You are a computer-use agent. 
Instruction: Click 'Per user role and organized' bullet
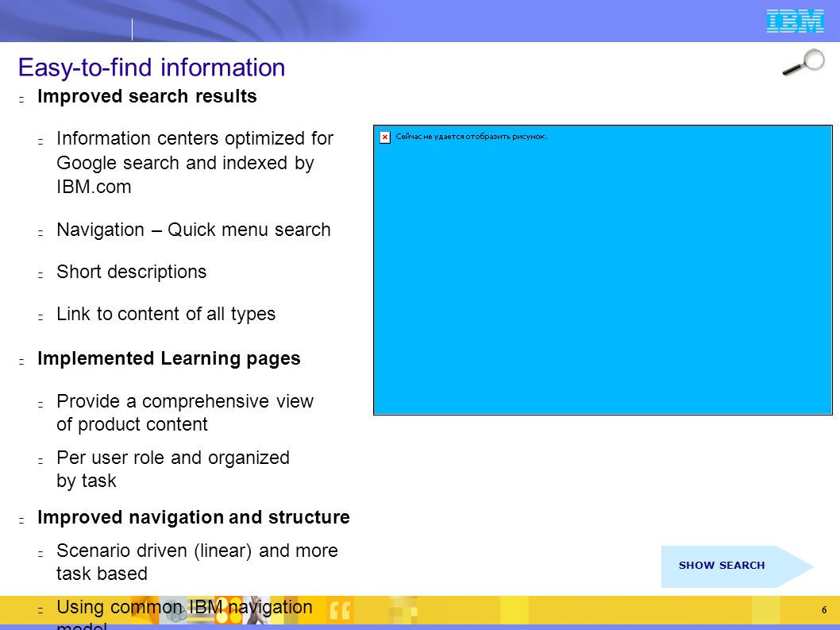[173, 458]
